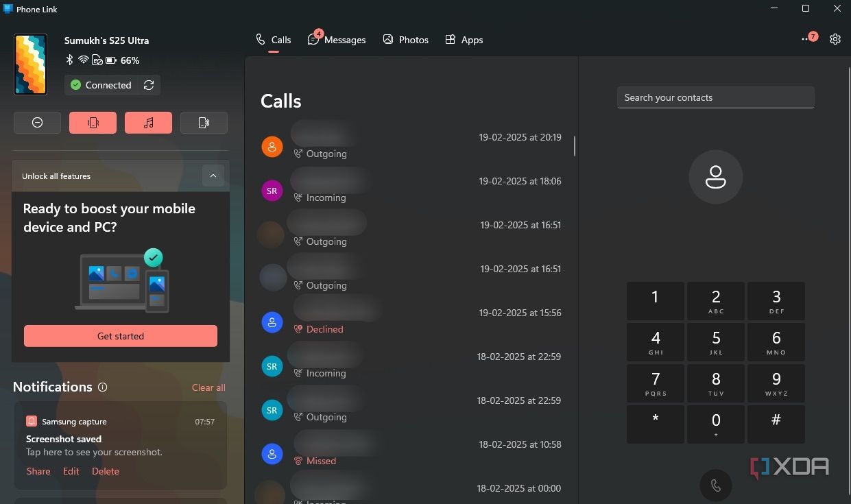
Task: Toggle Do Not Disturb for the phone
Action: point(37,122)
